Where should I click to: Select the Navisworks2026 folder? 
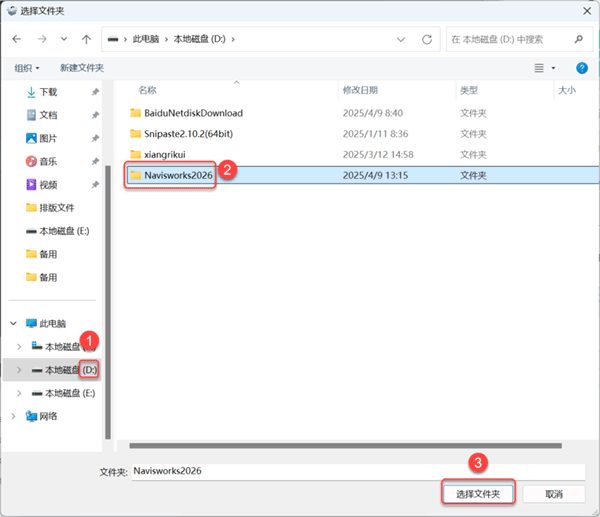point(178,175)
